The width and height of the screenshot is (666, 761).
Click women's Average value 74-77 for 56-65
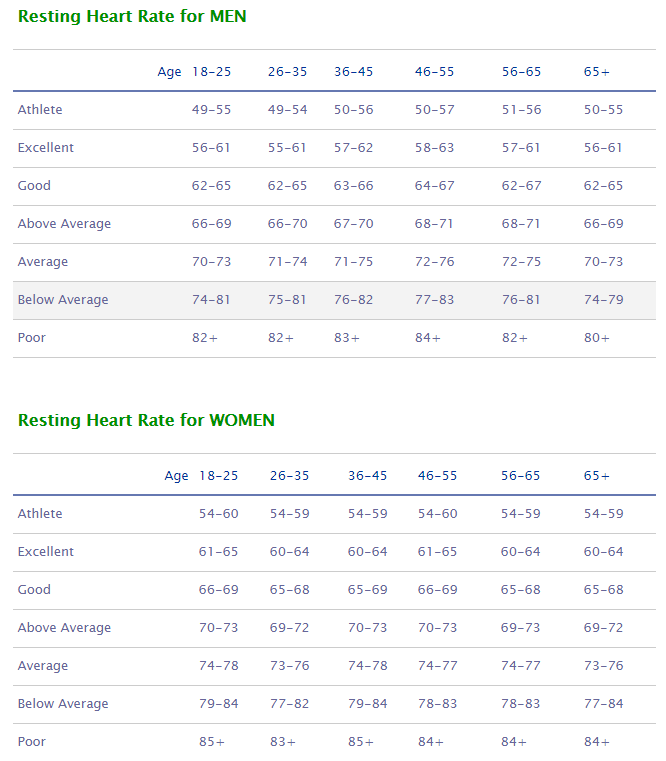(x=520, y=666)
